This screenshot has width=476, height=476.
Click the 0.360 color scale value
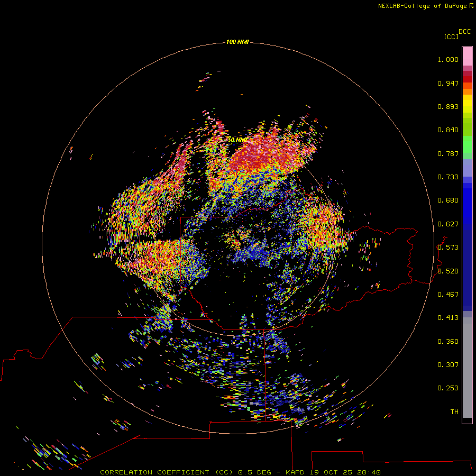tap(448, 342)
